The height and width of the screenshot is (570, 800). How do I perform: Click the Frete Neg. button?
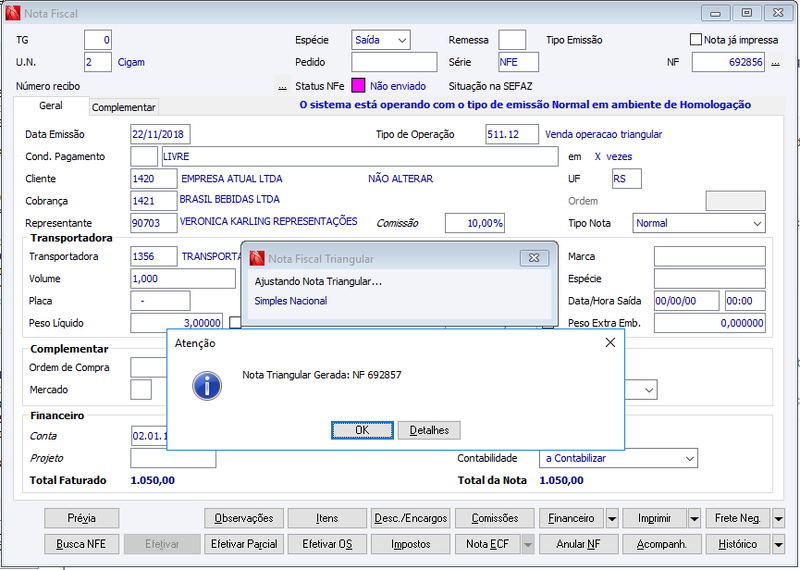click(738, 518)
